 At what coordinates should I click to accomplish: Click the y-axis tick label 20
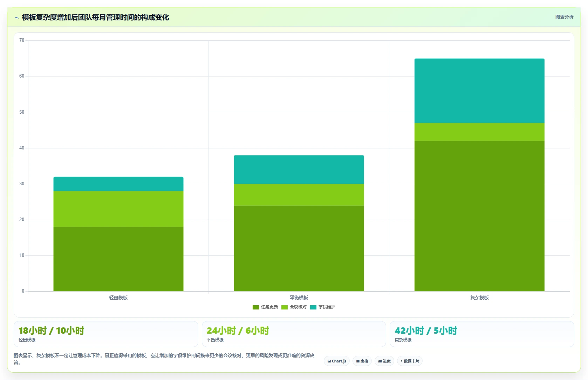click(x=22, y=219)
